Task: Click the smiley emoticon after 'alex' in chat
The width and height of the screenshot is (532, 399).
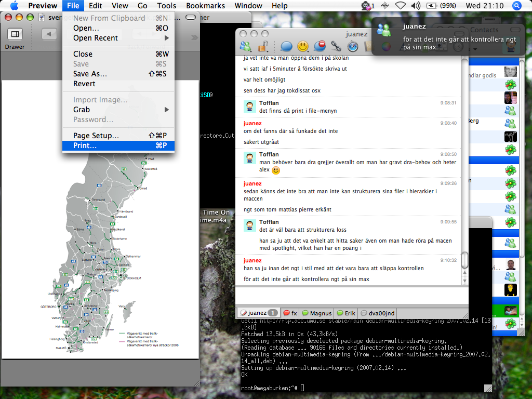Action: click(x=276, y=170)
